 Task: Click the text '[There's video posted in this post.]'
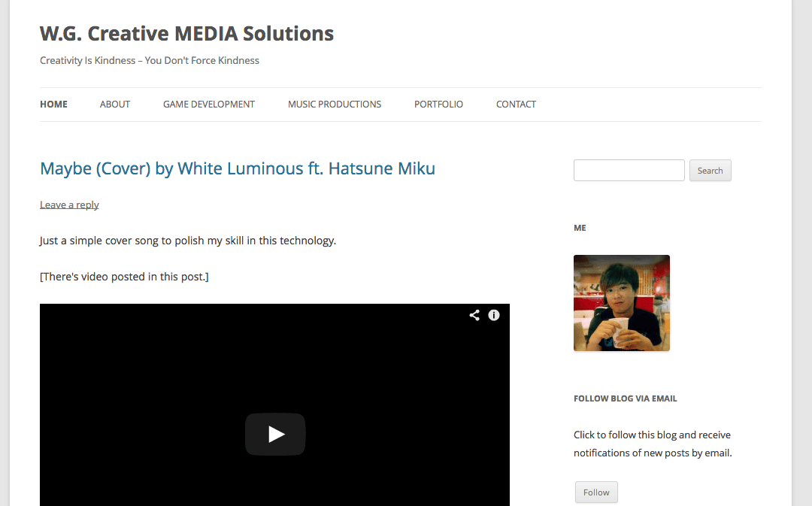[x=124, y=277]
